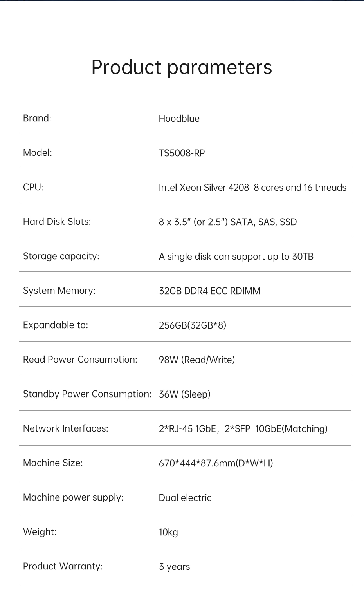Select the CPU label
The height and width of the screenshot is (600, 364).
(x=33, y=187)
